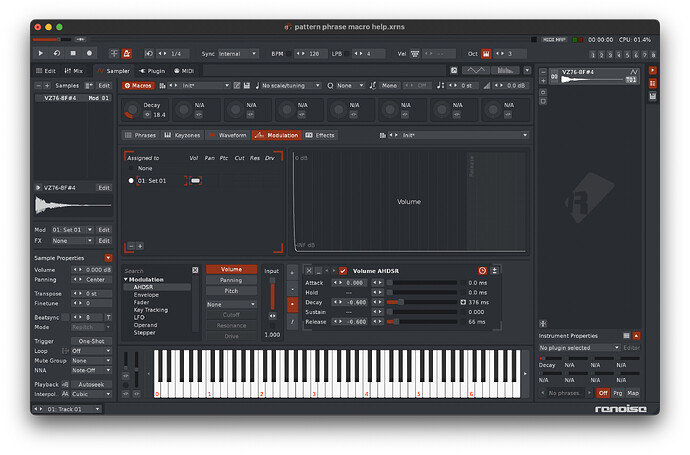Remove the Volume AHDSR device X icon
690x455 pixels.
309,271
